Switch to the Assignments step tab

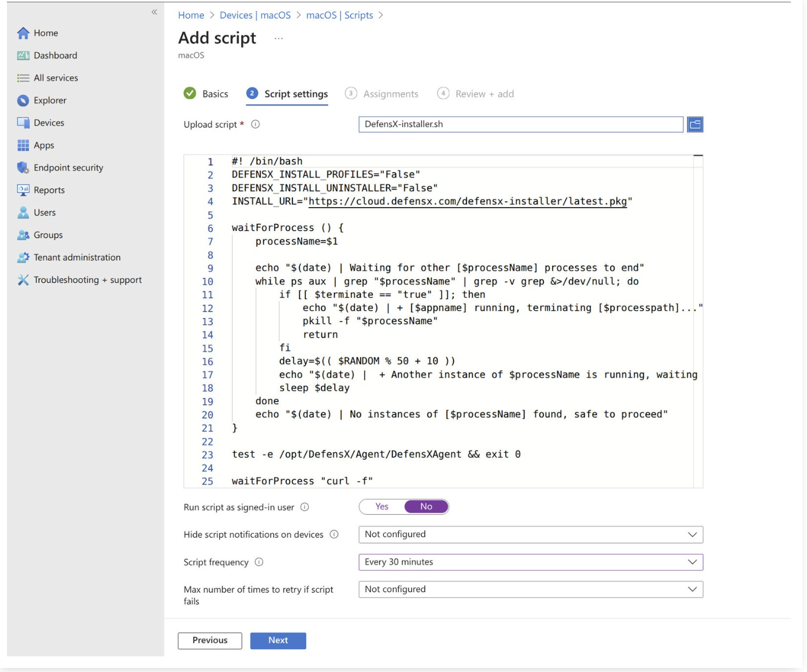[382, 94]
